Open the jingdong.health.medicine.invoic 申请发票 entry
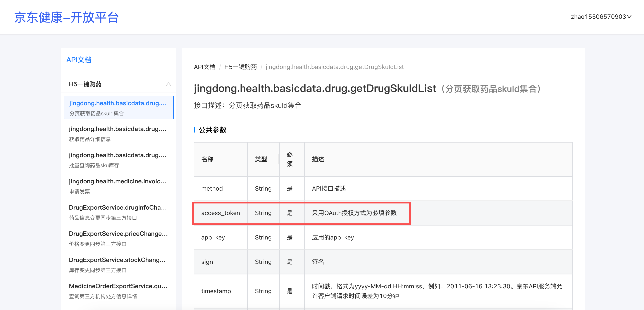644x310 pixels. tap(118, 186)
